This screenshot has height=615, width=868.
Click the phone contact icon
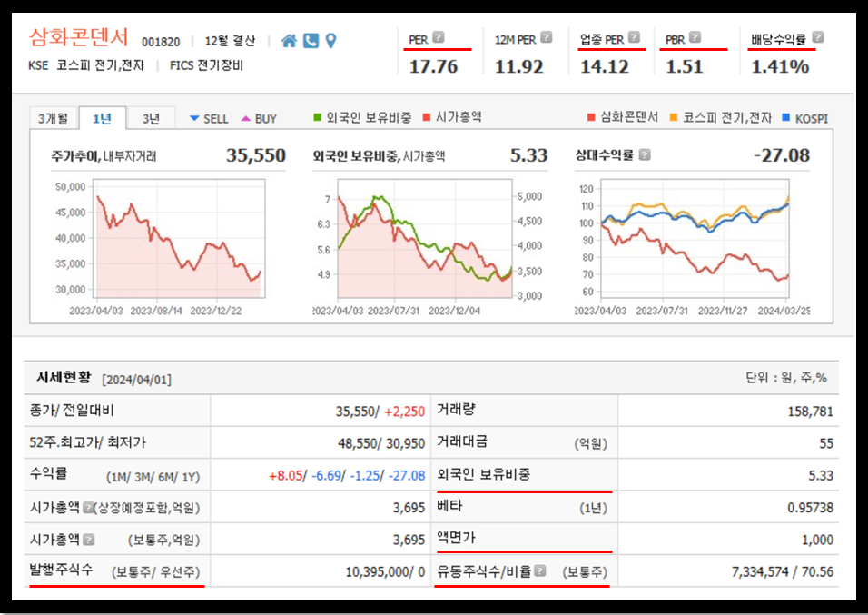(x=311, y=41)
